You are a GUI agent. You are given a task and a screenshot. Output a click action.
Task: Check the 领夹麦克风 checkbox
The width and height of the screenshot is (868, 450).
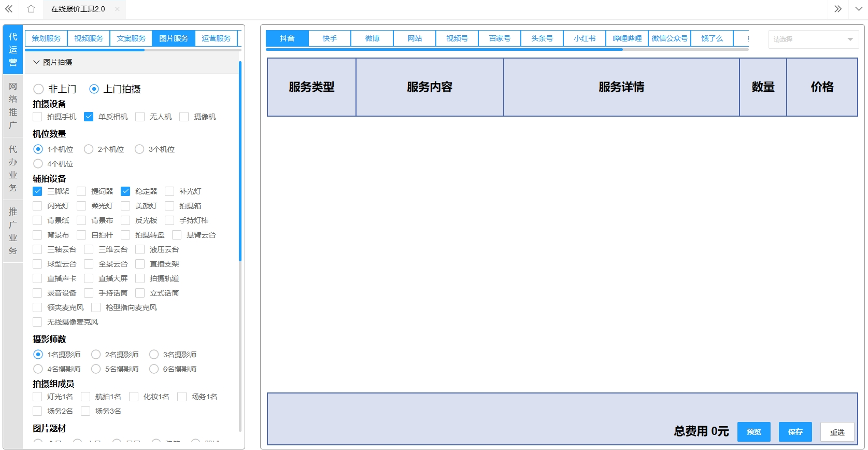click(37, 307)
